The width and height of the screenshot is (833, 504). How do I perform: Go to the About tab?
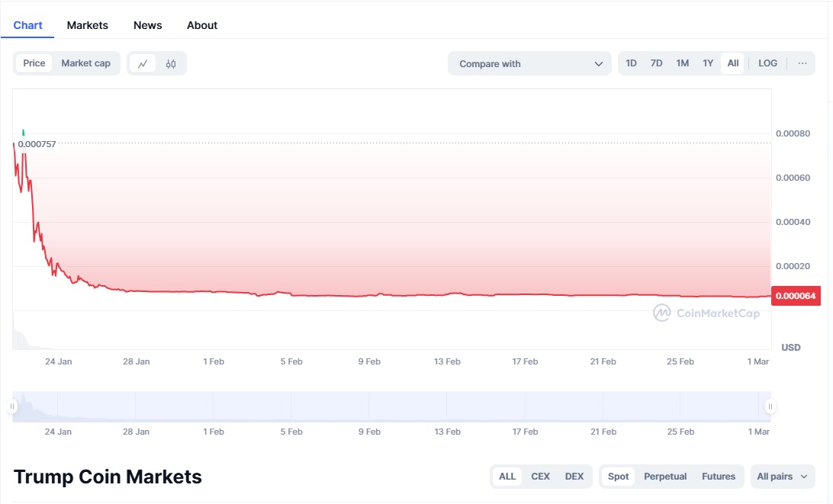point(202,25)
